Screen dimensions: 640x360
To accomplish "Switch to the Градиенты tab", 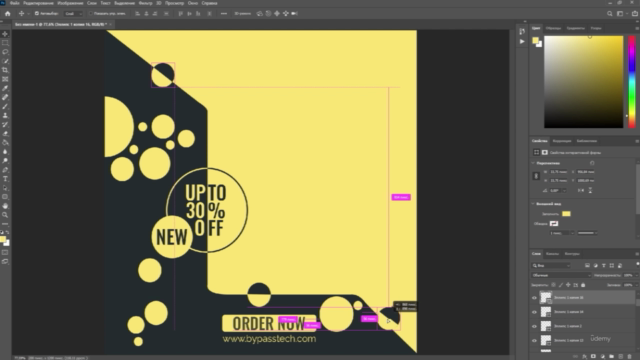I will pyautogui.click(x=576, y=28).
